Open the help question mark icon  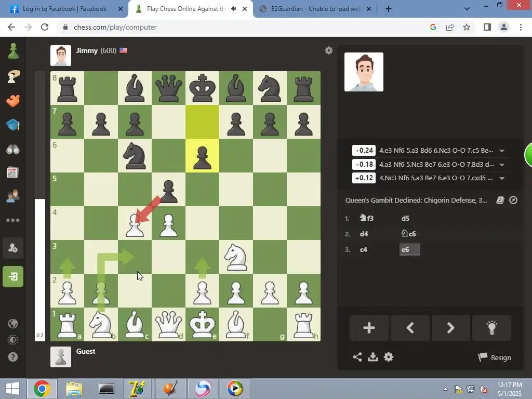click(x=13, y=357)
